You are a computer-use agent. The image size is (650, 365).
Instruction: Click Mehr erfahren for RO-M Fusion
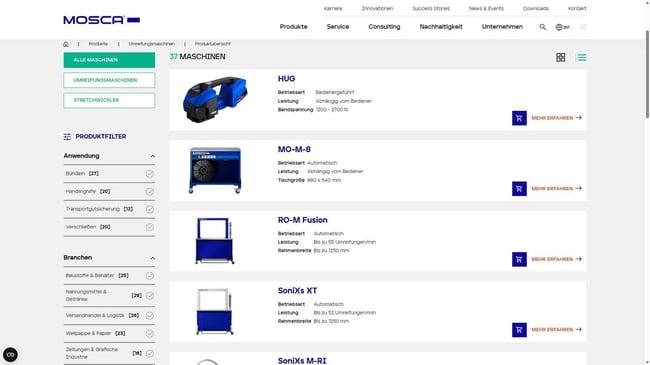[552, 259]
